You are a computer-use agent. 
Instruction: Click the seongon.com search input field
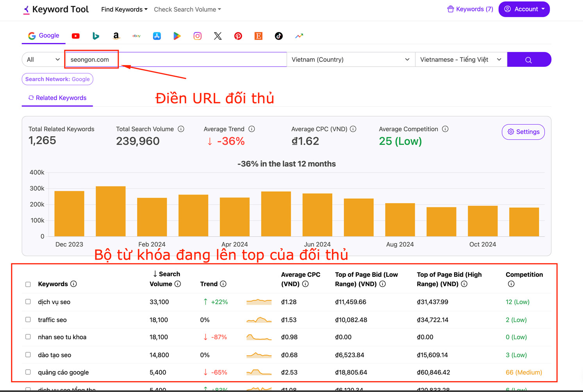(176, 59)
